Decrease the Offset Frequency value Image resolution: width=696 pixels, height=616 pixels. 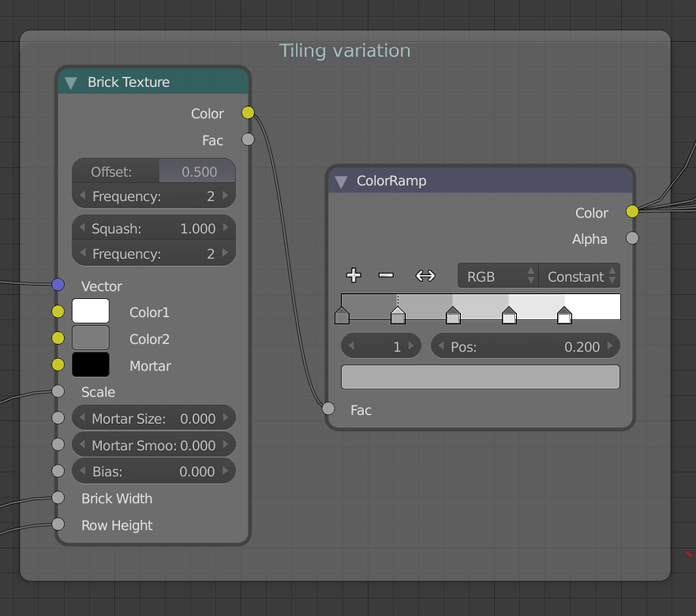pos(82,195)
